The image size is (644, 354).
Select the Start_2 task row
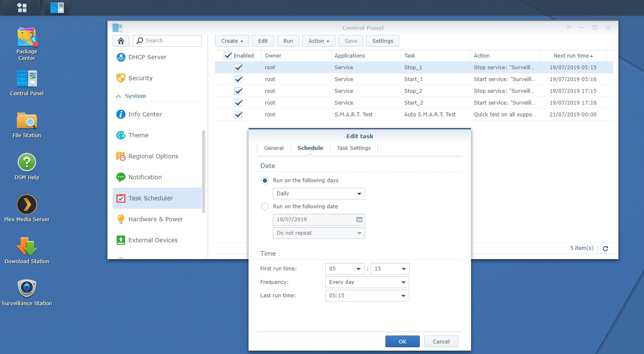(414, 103)
